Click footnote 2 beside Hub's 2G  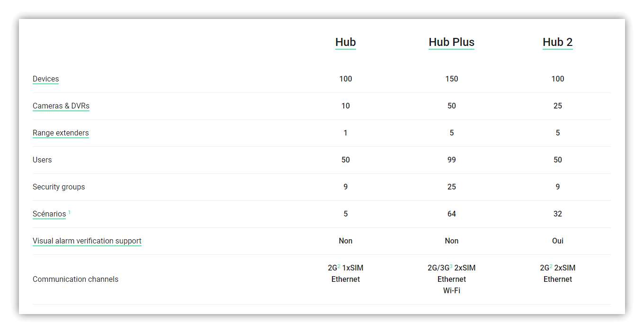pos(339,266)
